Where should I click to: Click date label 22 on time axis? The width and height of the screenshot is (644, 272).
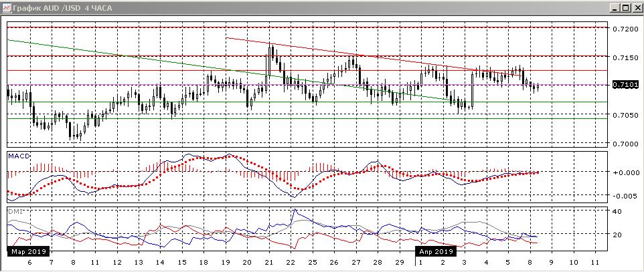(x=291, y=262)
